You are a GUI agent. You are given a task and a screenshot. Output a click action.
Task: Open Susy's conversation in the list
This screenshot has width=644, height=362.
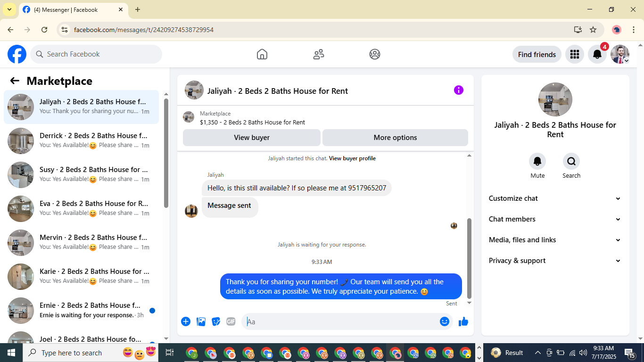point(81,175)
